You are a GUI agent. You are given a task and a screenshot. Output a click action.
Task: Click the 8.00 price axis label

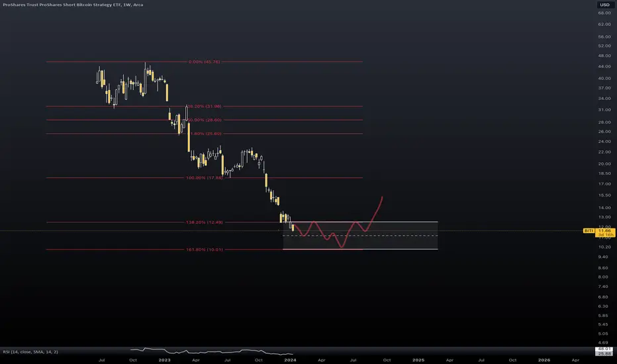point(603,277)
